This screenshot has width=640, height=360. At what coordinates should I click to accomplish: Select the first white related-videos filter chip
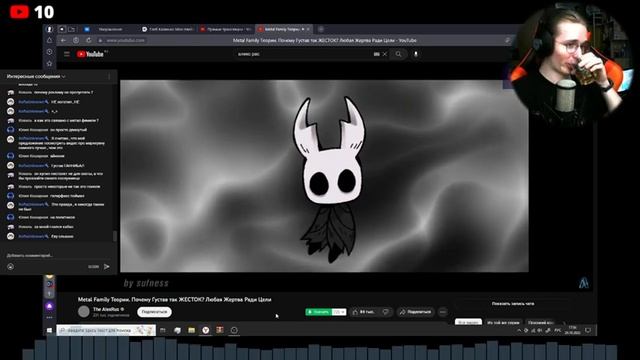(x=468, y=322)
